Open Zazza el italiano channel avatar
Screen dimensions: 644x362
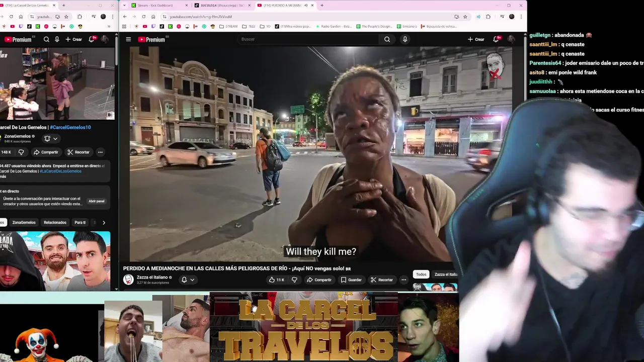[128, 280]
